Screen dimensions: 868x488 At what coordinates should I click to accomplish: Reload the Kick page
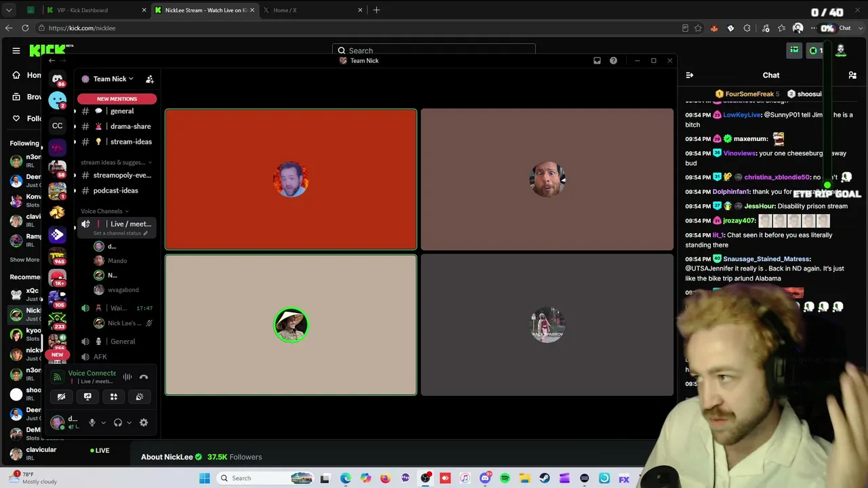point(25,28)
